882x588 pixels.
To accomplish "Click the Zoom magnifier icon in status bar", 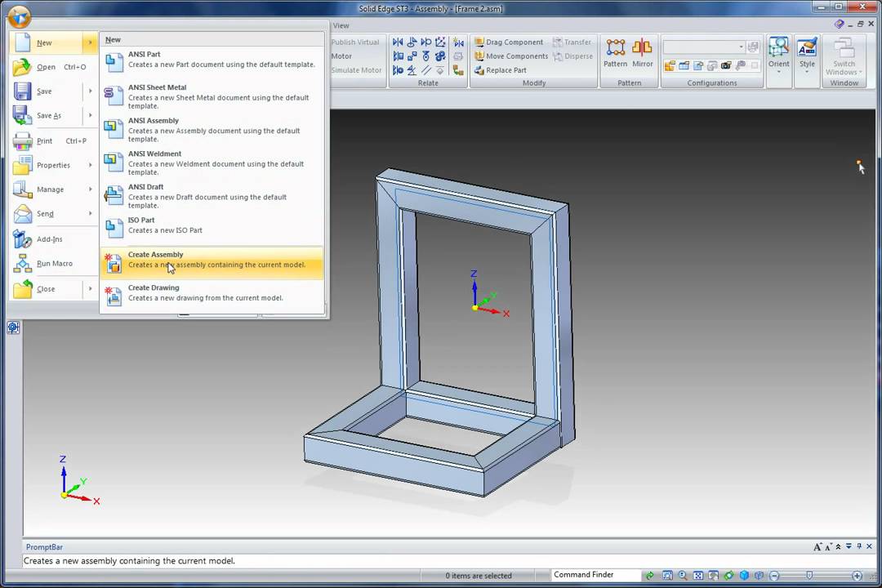I will tap(683, 576).
